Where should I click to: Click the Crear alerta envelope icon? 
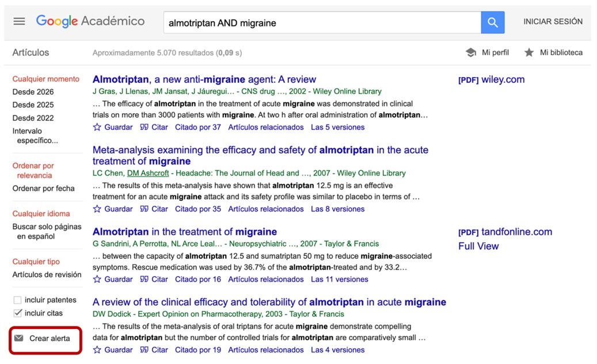click(x=20, y=339)
